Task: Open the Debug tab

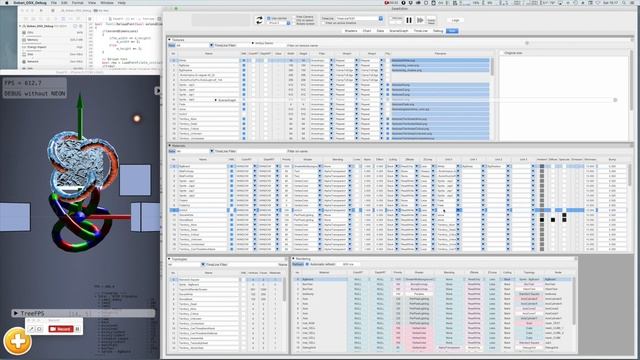Action: click(x=438, y=31)
